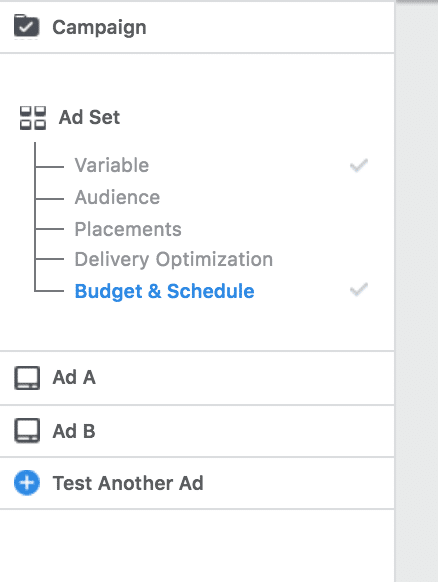Click the checkmark beside Budget & Schedule

coord(359,290)
